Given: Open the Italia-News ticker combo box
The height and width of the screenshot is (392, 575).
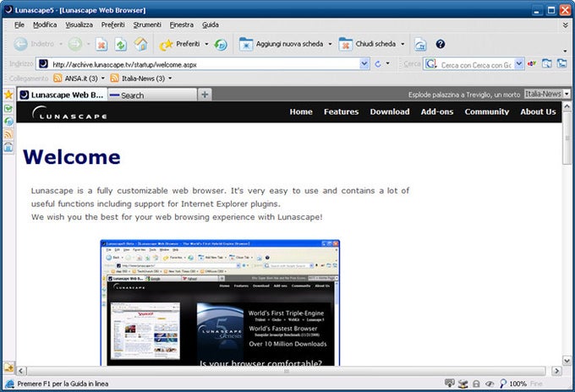Looking at the screenshot, I should (547, 94).
